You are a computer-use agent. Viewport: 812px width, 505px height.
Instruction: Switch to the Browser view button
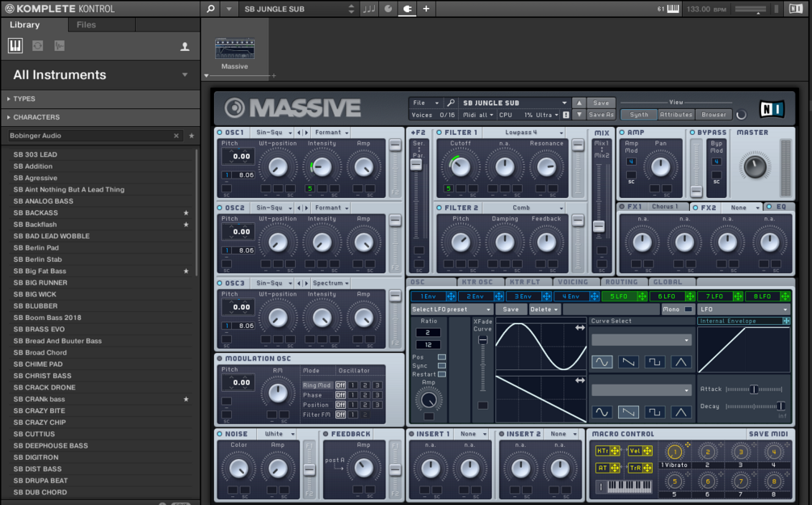click(x=713, y=115)
